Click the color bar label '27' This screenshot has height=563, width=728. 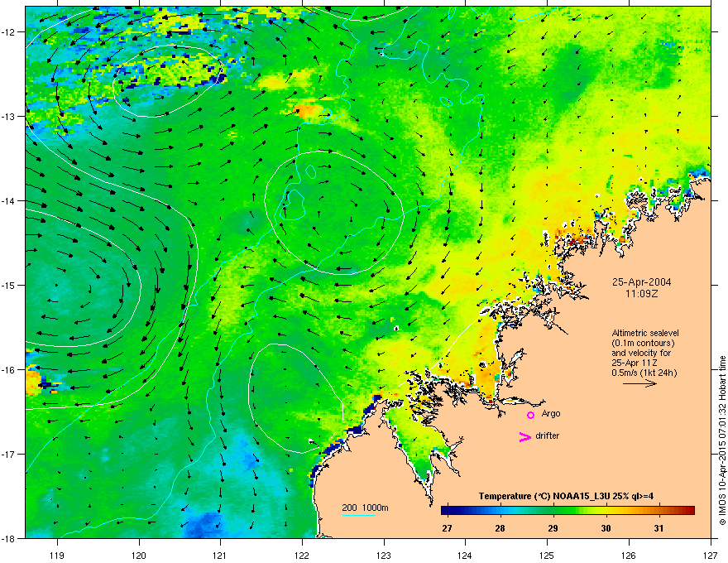447,528
